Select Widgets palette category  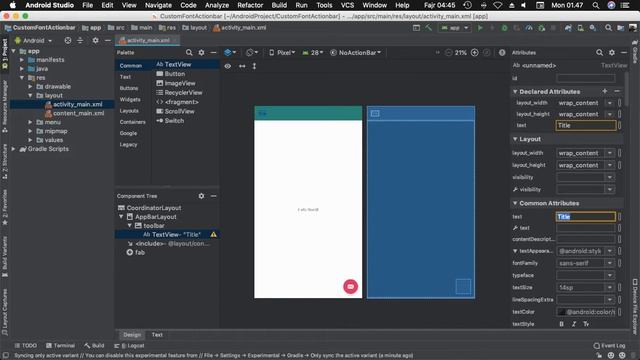click(130, 100)
